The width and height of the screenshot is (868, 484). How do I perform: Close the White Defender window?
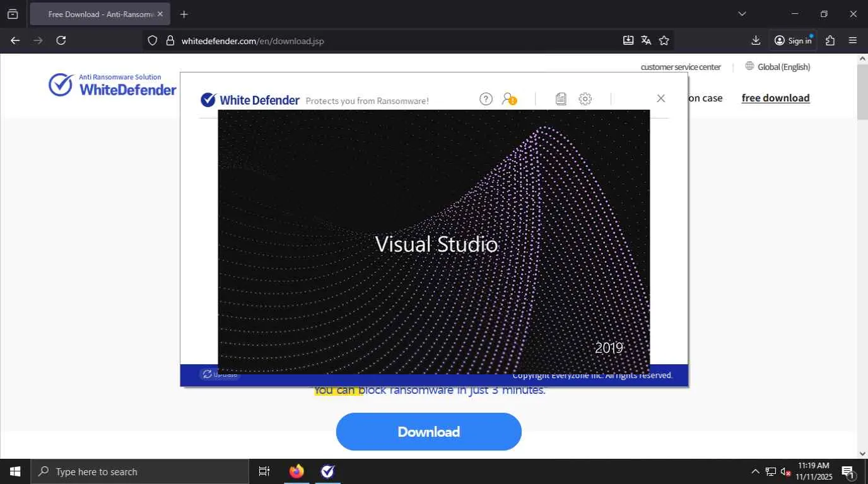click(661, 98)
